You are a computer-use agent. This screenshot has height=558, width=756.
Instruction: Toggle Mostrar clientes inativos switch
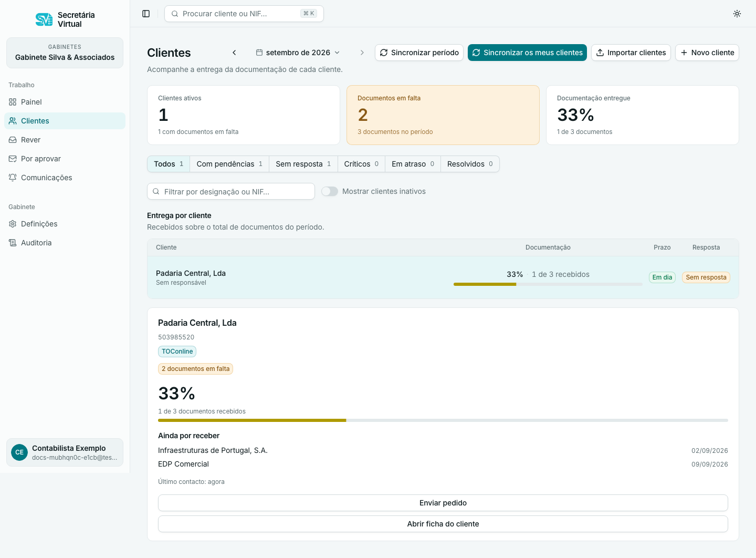[x=330, y=191]
